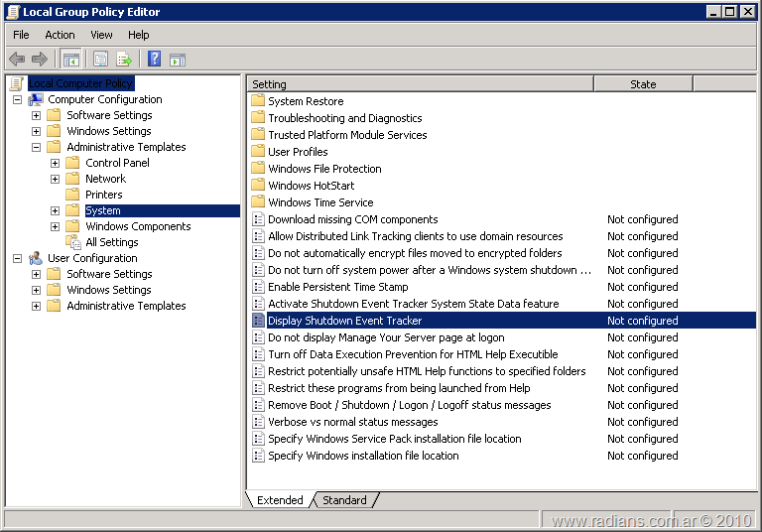Toggle the Show/Hide Action Pane icon

178,60
